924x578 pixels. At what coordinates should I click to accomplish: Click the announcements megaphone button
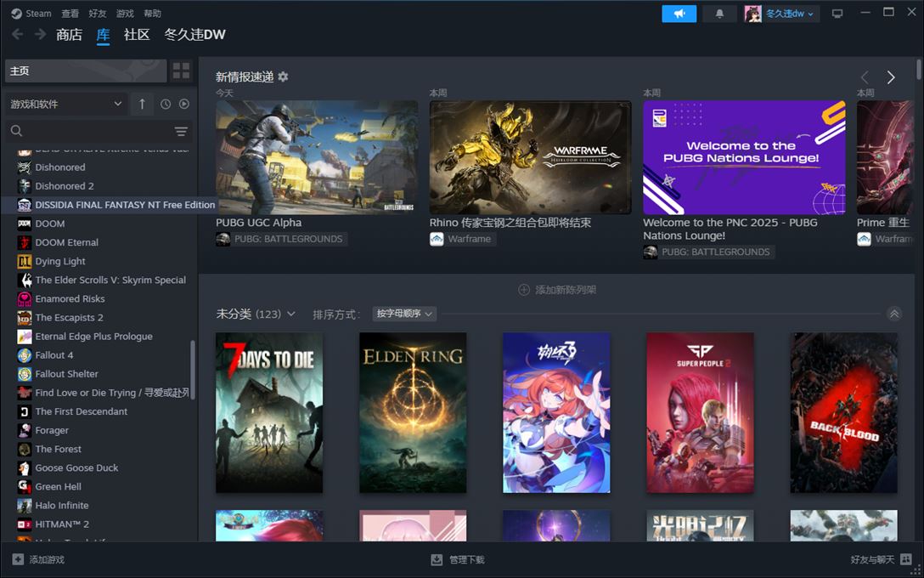679,14
